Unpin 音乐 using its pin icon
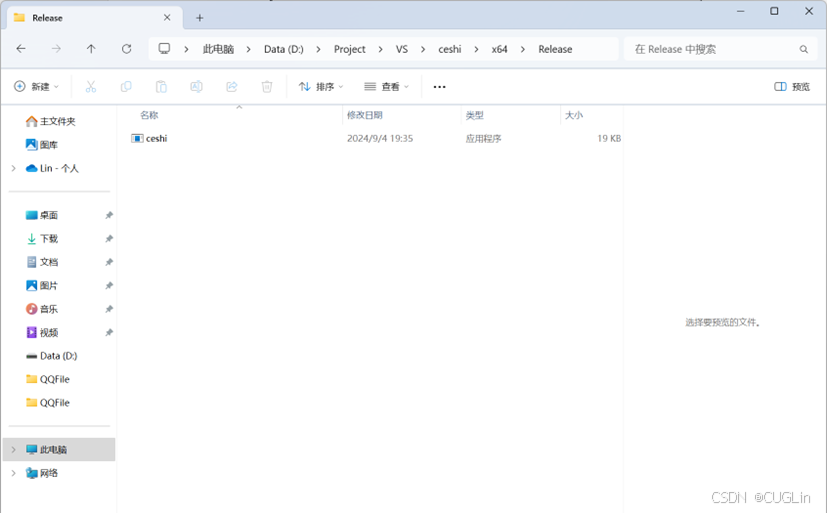 [109, 309]
